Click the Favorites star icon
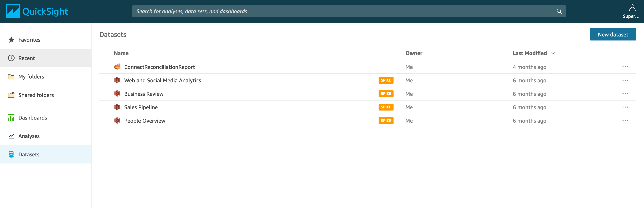Image resolution: width=644 pixels, height=208 pixels. click(x=11, y=40)
